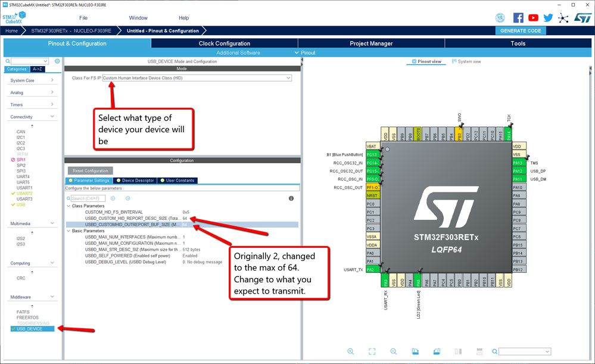This screenshot has height=364, width=595.
Task: Open the Class For FS IP dropdown
Action: click(197, 78)
